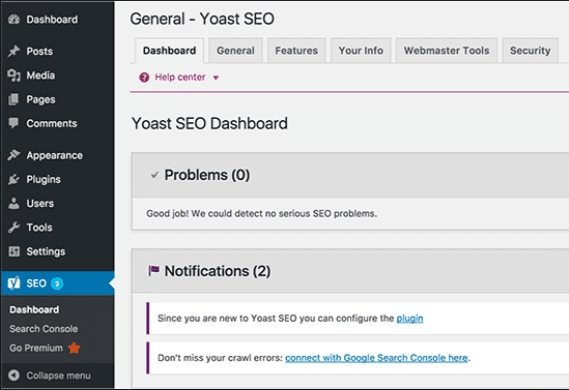Click the Go Premium star icon
The image size is (569, 390).
pos(74,348)
